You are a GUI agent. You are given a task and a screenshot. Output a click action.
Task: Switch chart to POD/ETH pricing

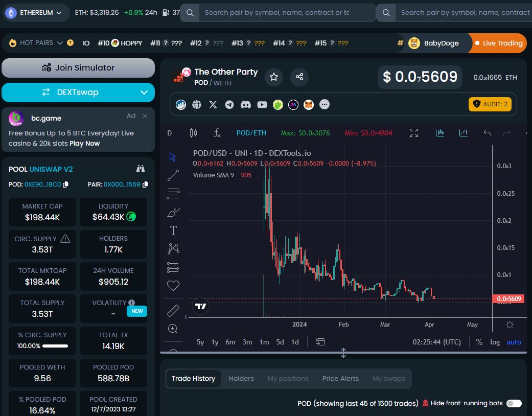coord(251,133)
